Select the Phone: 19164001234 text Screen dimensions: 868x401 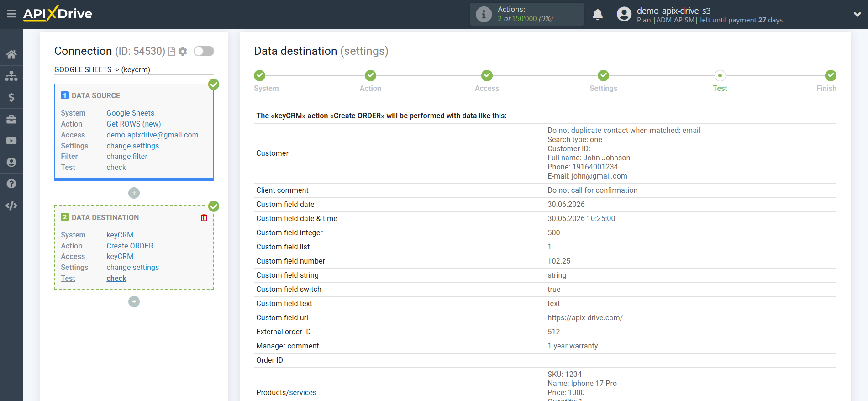coord(583,167)
